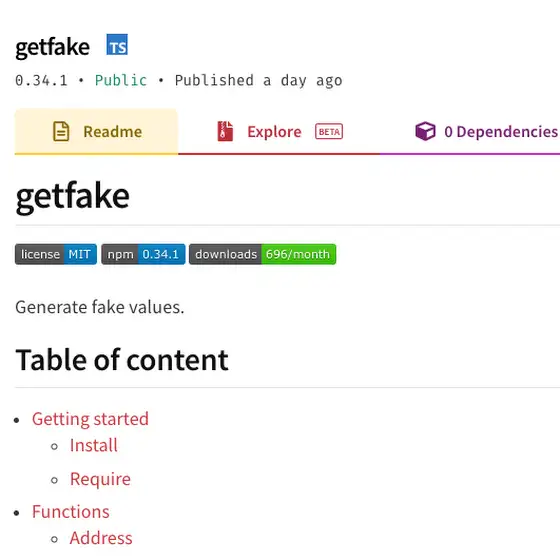Go to the Require section link

(100, 479)
